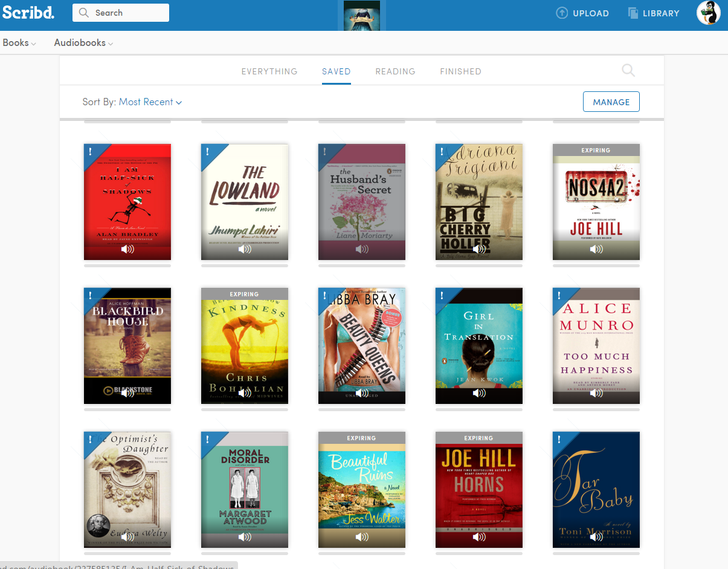Click progress bar under Beauty Queens
Viewport: 728px width, 569px height.
click(x=362, y=409)
